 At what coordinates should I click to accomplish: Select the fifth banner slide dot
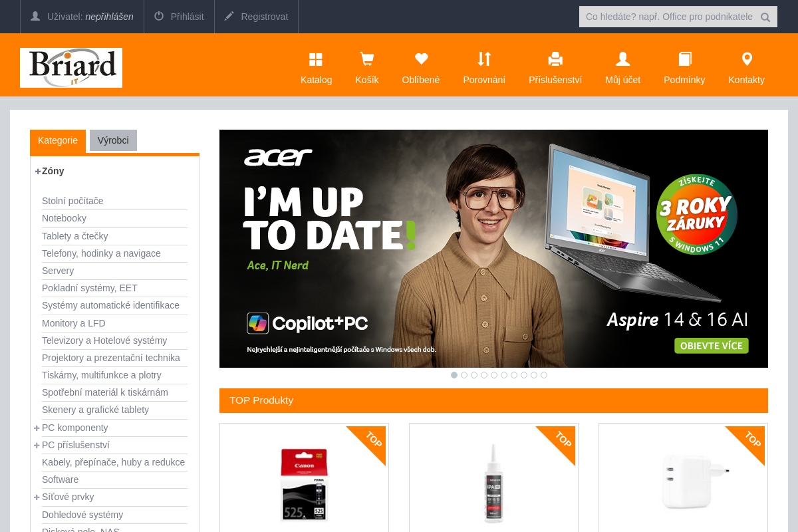[494, 375]
